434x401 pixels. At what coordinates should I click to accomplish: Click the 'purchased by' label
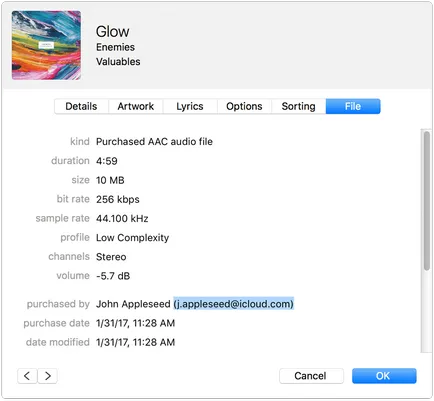(58, 304)
